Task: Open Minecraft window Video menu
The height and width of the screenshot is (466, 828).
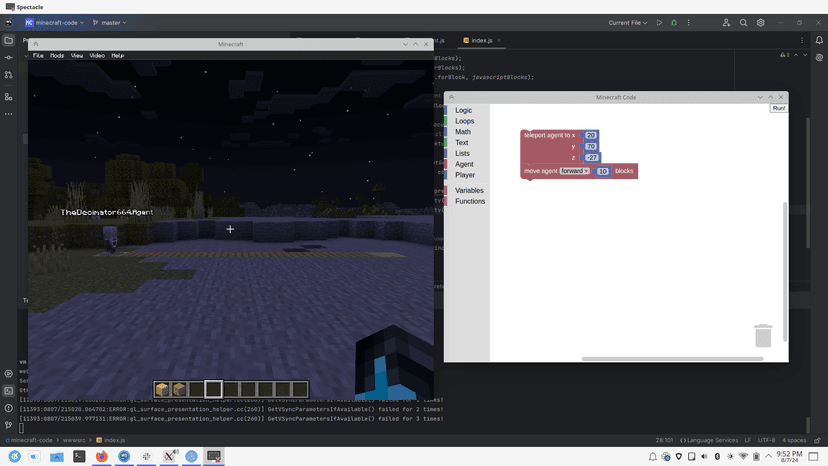Action: pos(97,55)
